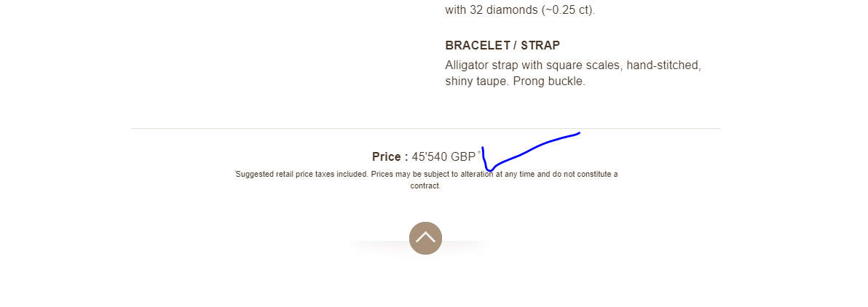The height and width of the screenshot is (307, 868).
Task: Click the 'hand-stitched' text
Action: point(663,65)
